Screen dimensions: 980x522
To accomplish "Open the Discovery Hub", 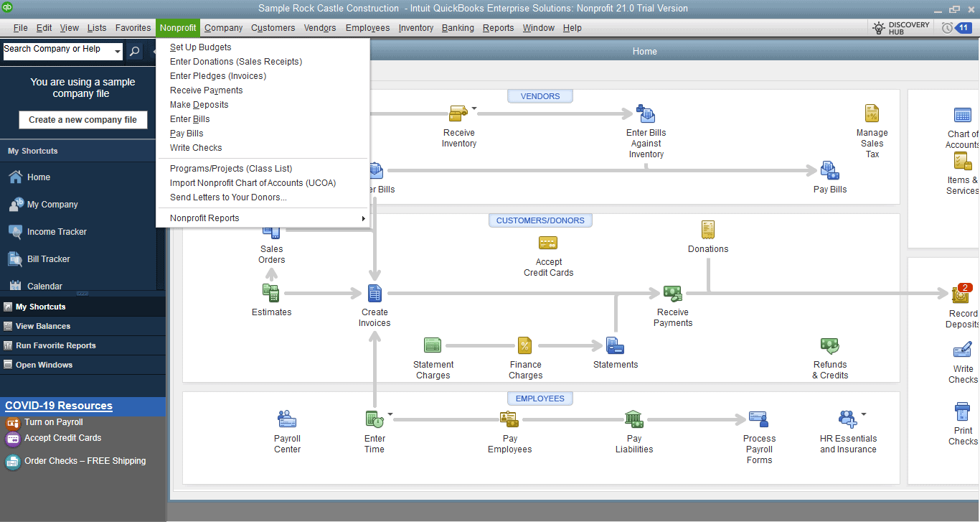I will tap(901, 28).
